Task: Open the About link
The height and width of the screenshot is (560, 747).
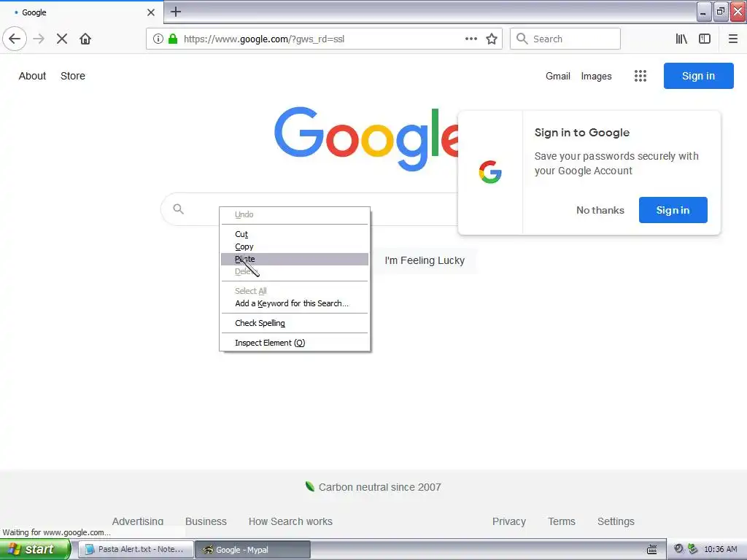Action: (32, 76)
